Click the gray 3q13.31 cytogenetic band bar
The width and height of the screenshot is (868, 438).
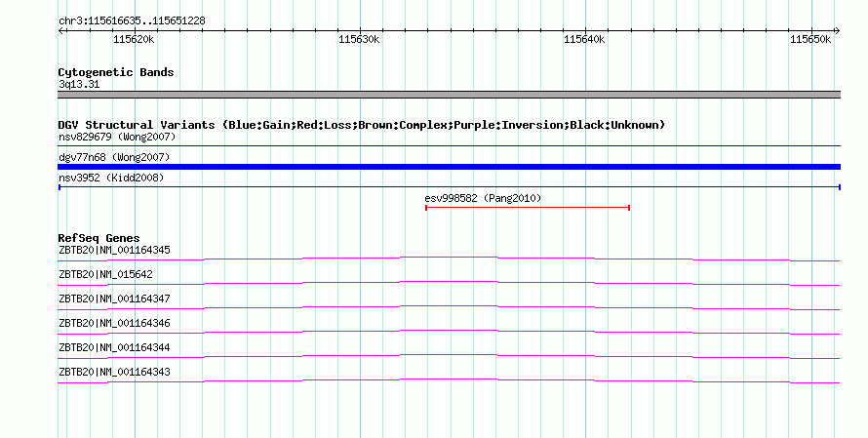[449, 95]
